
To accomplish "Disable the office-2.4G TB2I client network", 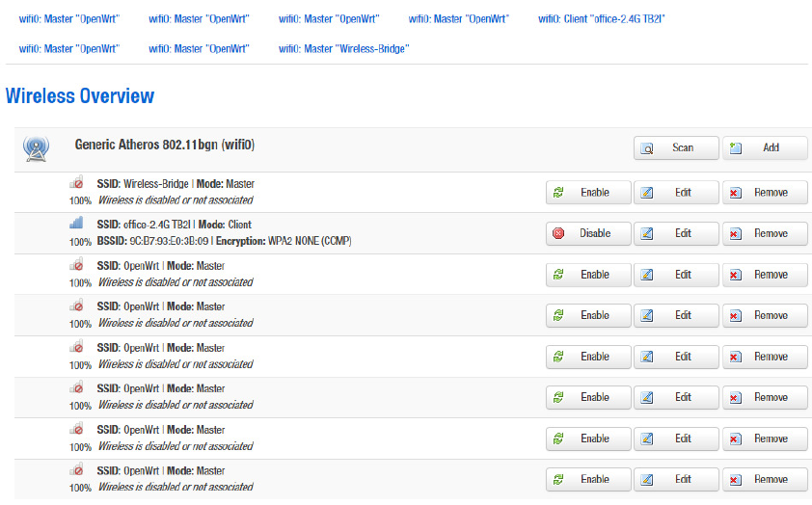I will coord(588,233).
